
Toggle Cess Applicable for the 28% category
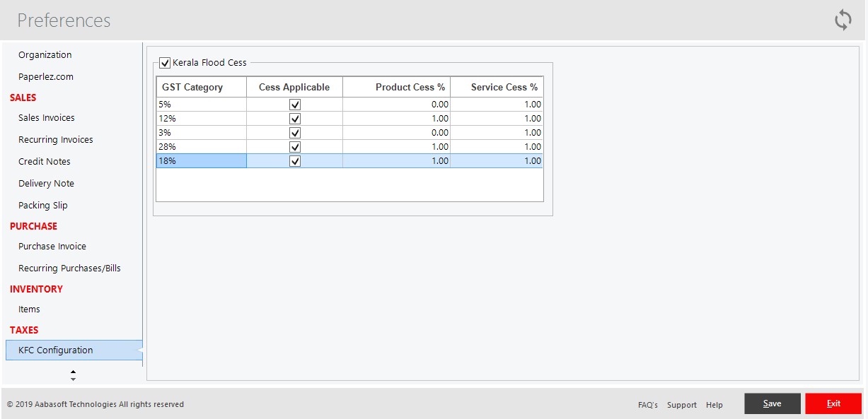click(294, 146)
